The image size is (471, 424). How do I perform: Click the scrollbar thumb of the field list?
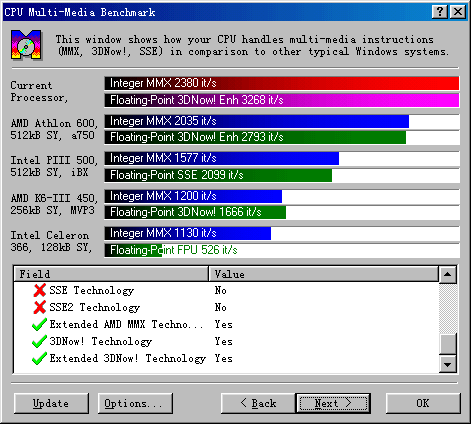[x=448, y=344]
